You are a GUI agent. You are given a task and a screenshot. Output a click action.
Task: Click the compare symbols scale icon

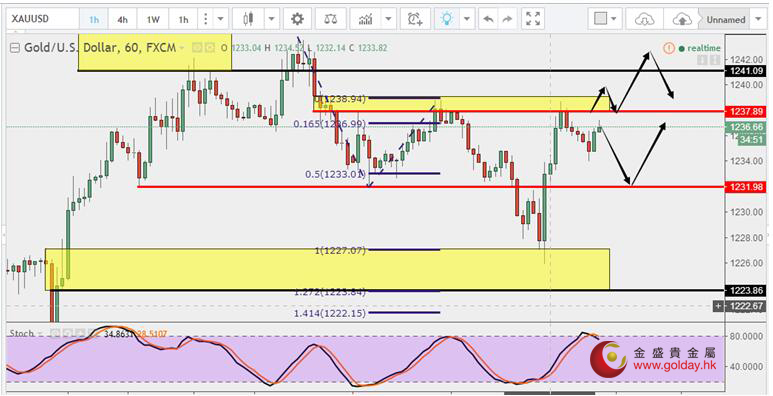[x=331, y=19]
